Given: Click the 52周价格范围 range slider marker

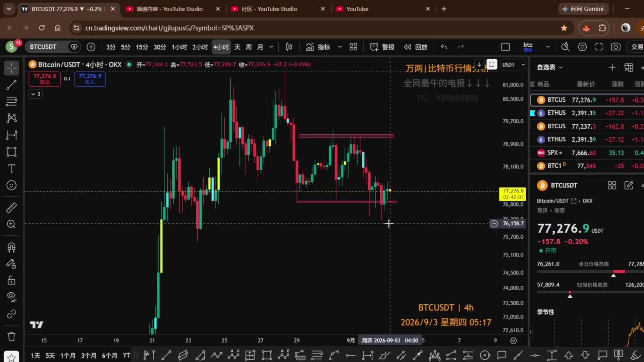Looking at the screenshot, I should pyautogui.click(x=570, y=295).
